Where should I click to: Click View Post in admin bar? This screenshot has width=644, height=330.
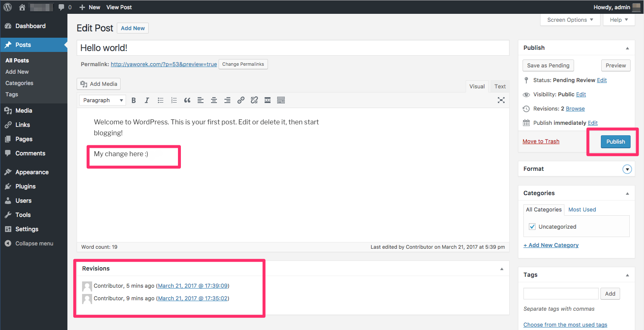coord(119,7)
